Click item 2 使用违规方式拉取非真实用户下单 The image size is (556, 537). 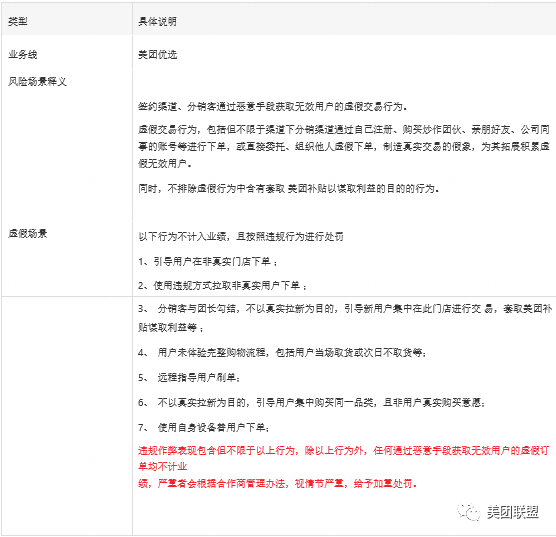[222, 286]
